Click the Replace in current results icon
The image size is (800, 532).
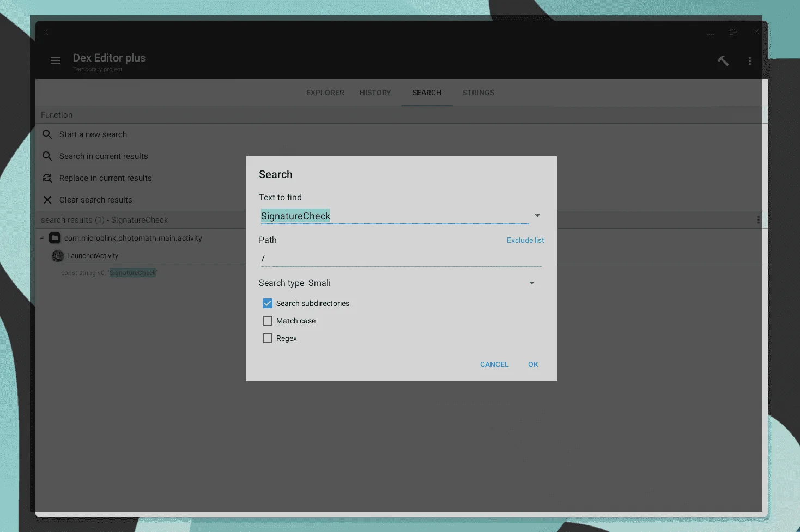coord(47,178)
